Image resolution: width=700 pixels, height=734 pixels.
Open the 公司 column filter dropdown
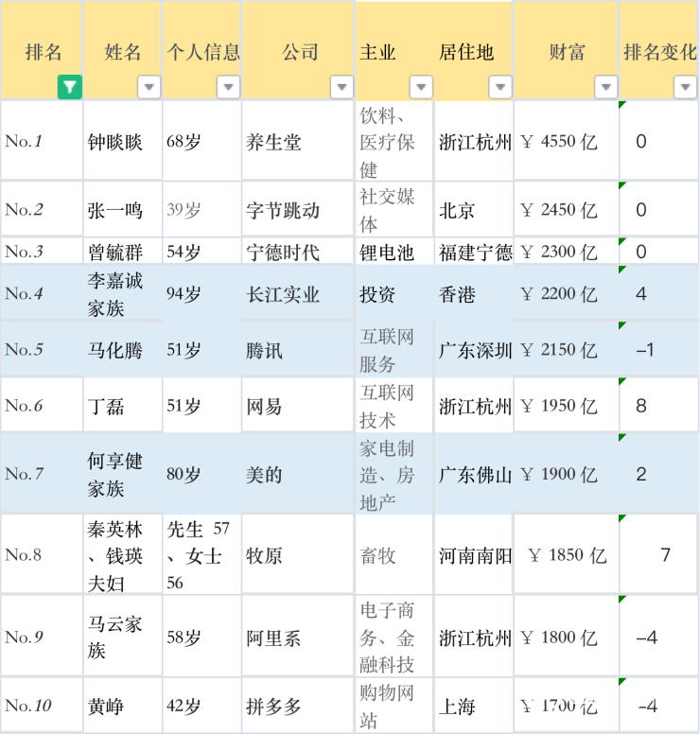tap(341, 87)
